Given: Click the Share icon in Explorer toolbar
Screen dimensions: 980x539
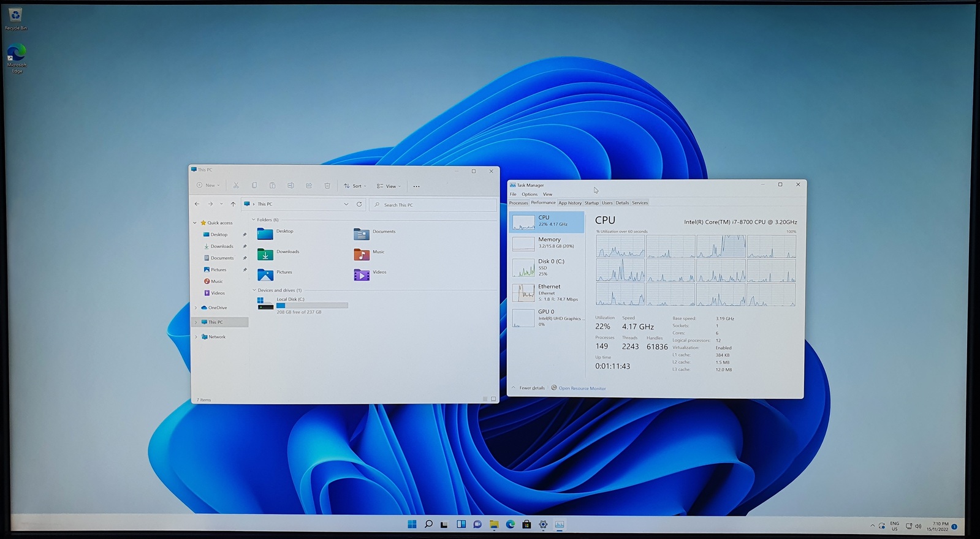Looking at the screenshot, I should point(309,186).
